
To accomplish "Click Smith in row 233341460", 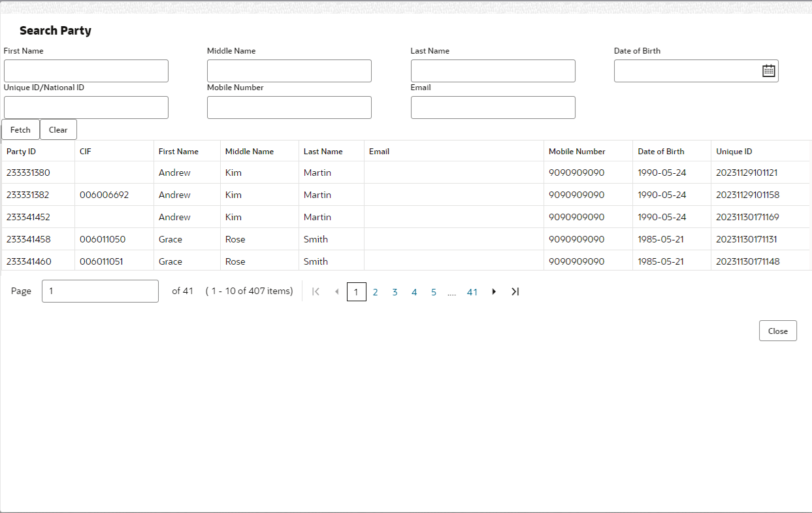I will coord(316,261).
